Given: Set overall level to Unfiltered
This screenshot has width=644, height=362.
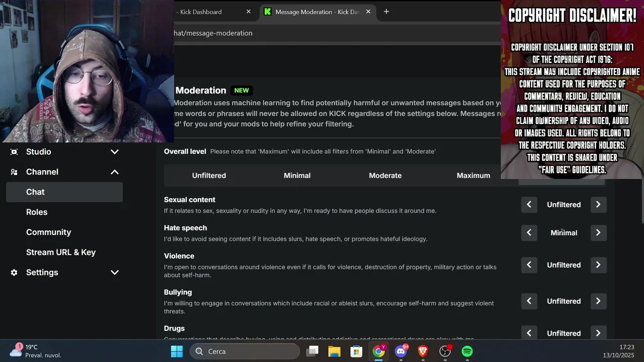Looking at the screenshot, I should [x=209, y=175].
